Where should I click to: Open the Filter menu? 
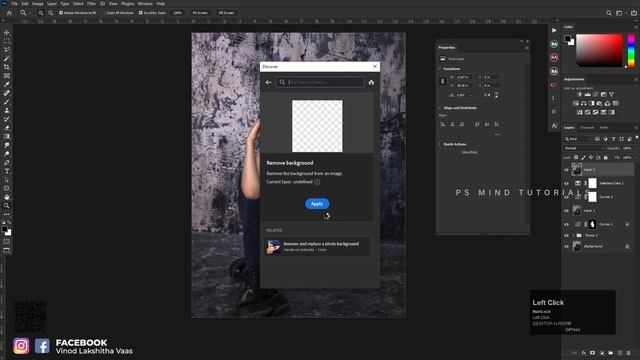[x=91, y=4]
